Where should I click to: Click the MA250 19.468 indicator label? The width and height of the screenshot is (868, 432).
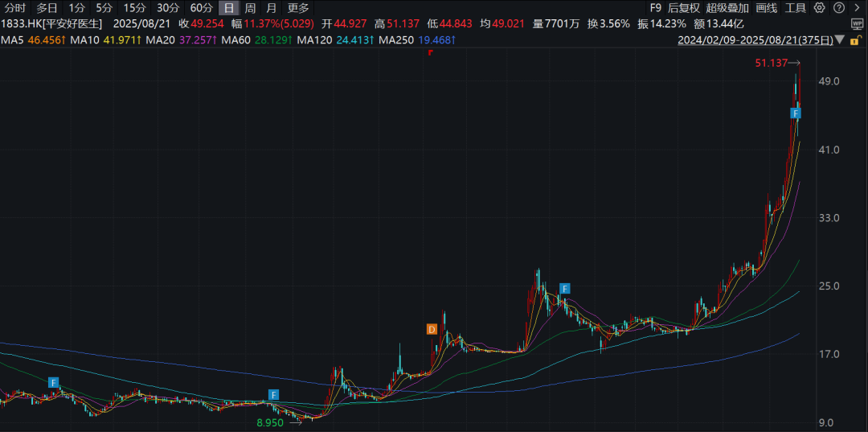pyautogui.click(x=418, y=40)
